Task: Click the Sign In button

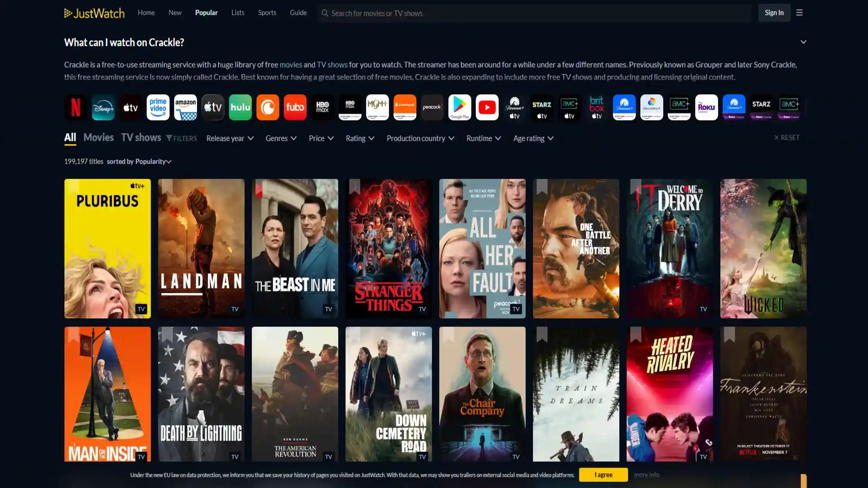Action: pos(774,13)
